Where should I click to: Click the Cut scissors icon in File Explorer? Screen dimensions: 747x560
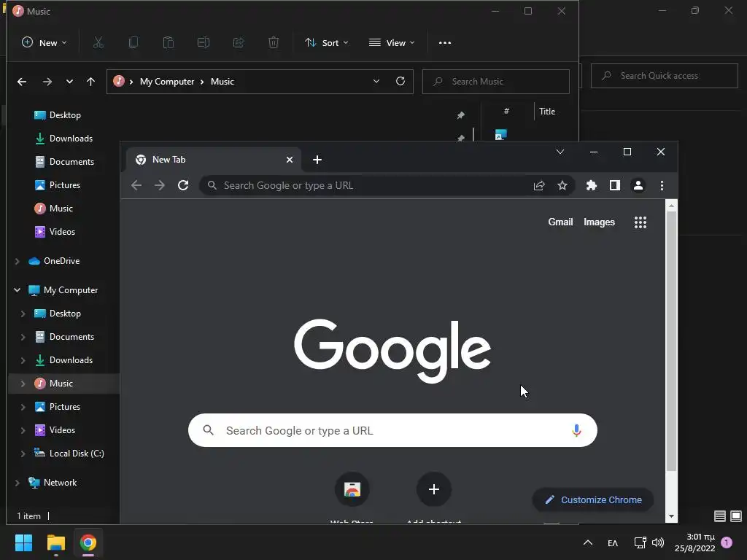click(98, 43)
